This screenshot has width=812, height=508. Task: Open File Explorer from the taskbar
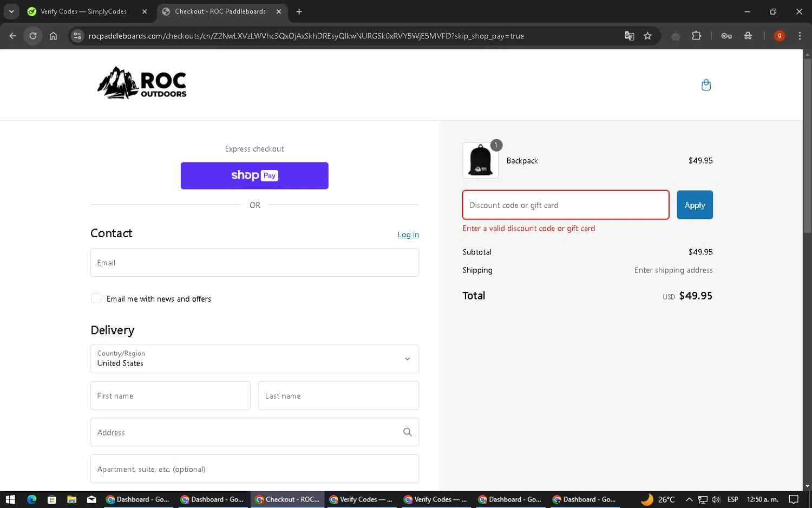coord(71,499)
